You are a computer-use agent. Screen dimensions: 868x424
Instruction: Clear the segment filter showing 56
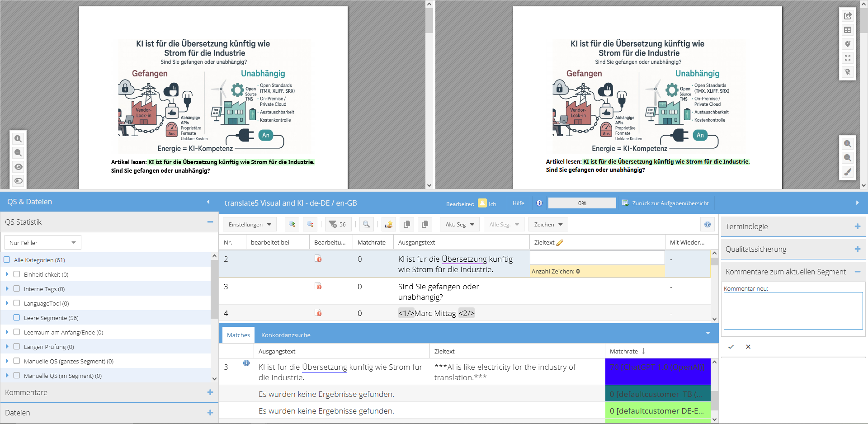(x=338, y=225)
